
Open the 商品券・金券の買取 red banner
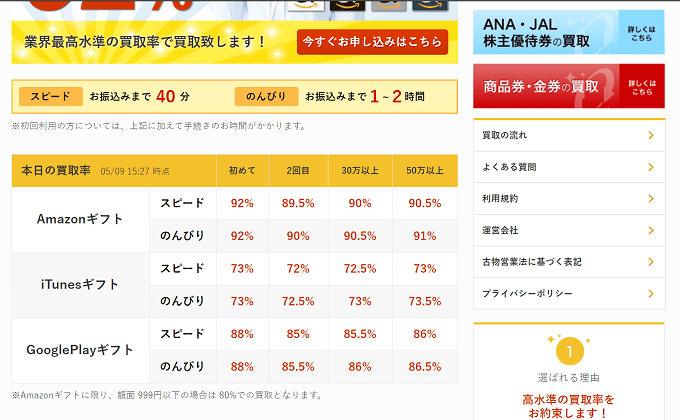569,86
